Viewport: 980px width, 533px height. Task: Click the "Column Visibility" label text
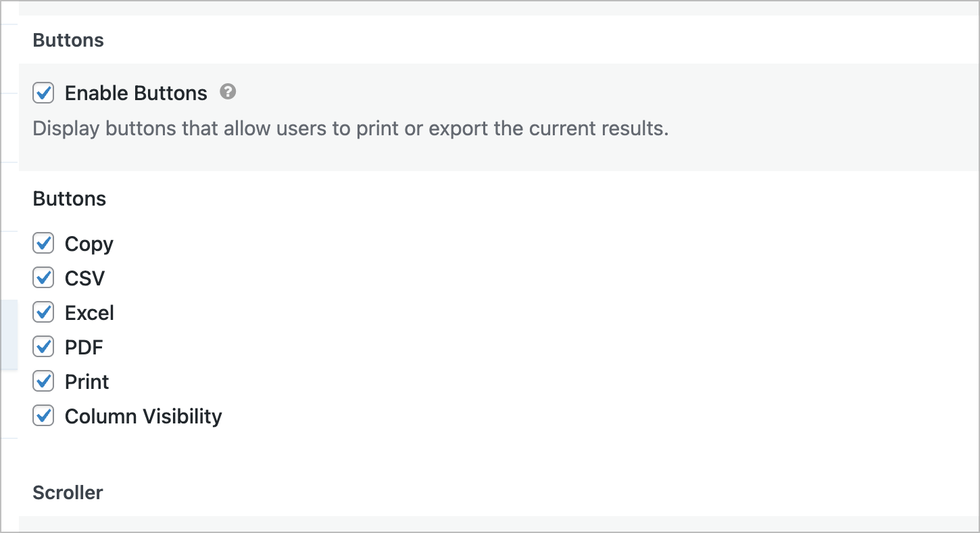[x=143, y=417]
